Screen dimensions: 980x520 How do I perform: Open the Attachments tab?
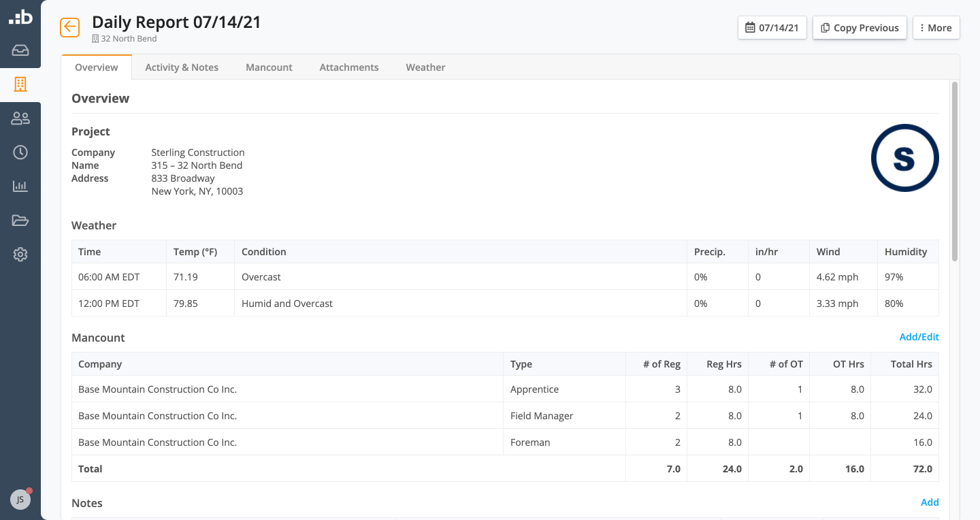(349, 67)
